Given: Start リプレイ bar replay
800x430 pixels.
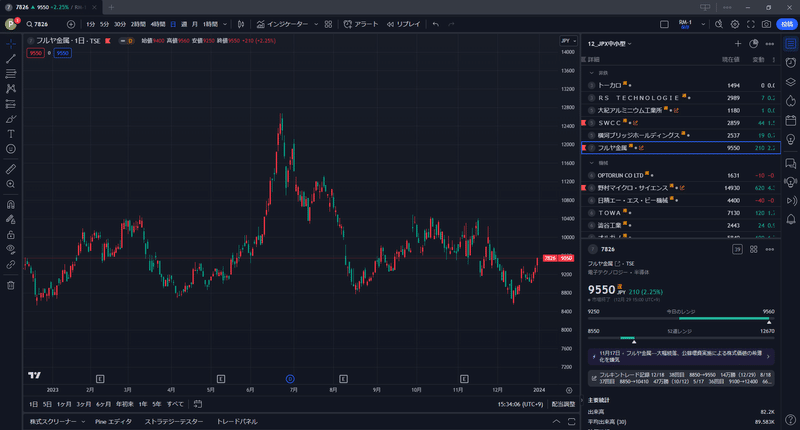Looking at the screenshot, I should (403, 24).
